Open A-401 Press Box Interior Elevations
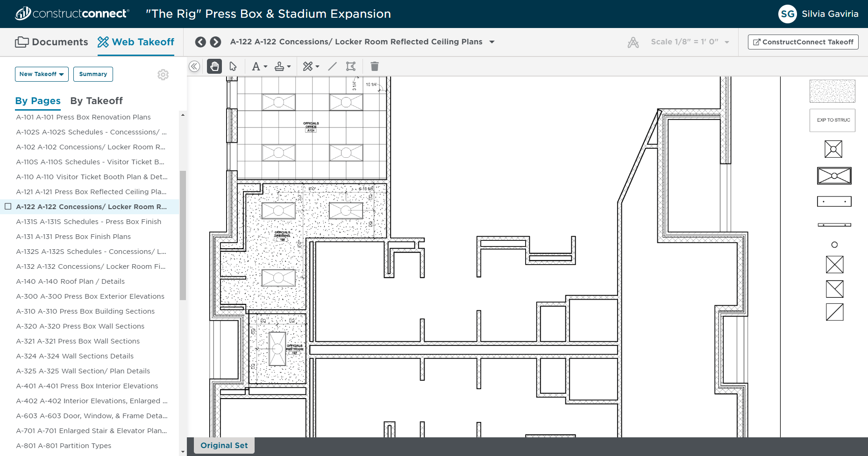Viewport: 868px width, 456px height. pyautogui.click(x=87, y=386)
